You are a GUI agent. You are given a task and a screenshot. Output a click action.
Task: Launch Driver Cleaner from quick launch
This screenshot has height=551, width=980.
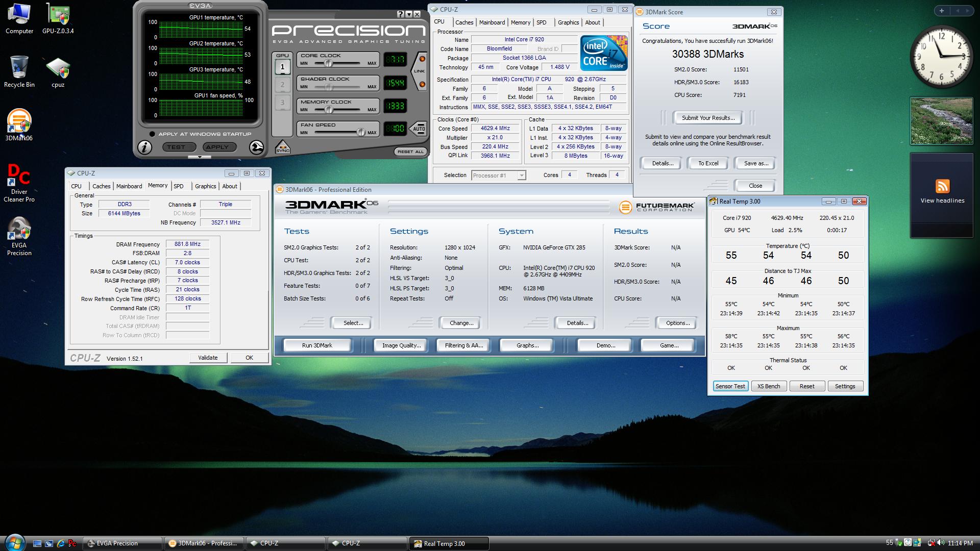[72, 543]
